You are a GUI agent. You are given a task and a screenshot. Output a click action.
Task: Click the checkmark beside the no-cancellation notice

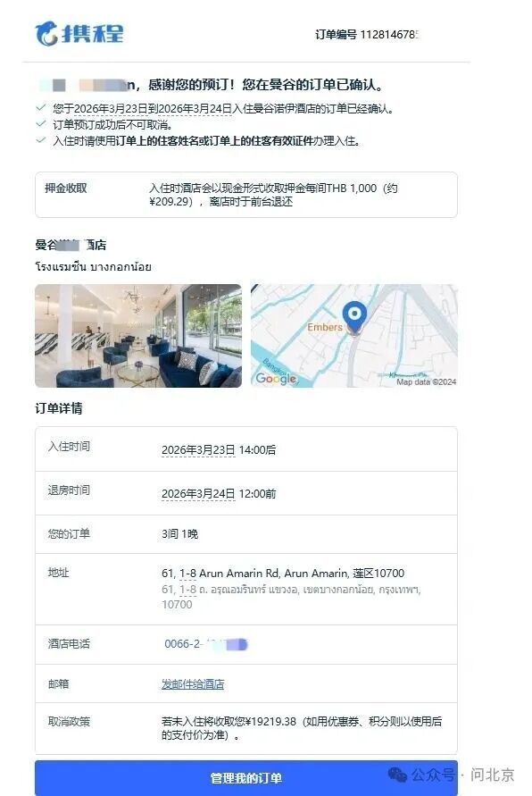(40, 124)
